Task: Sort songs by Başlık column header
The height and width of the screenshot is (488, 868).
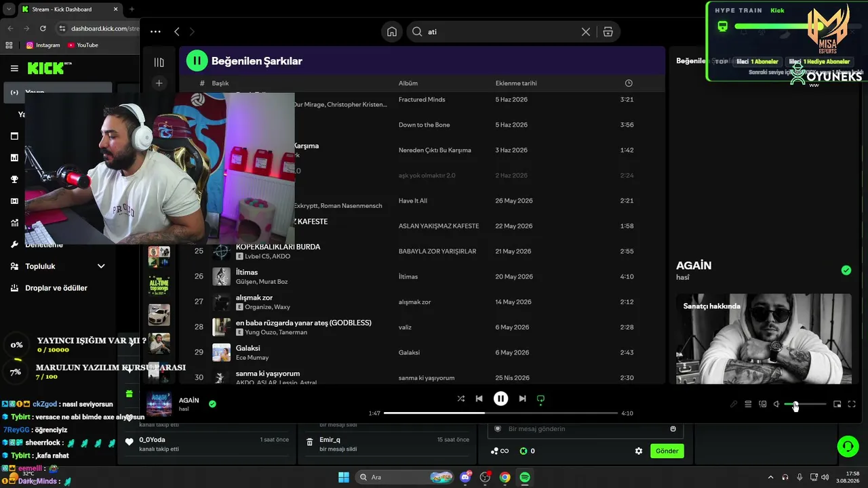Action: pos(220,83)
